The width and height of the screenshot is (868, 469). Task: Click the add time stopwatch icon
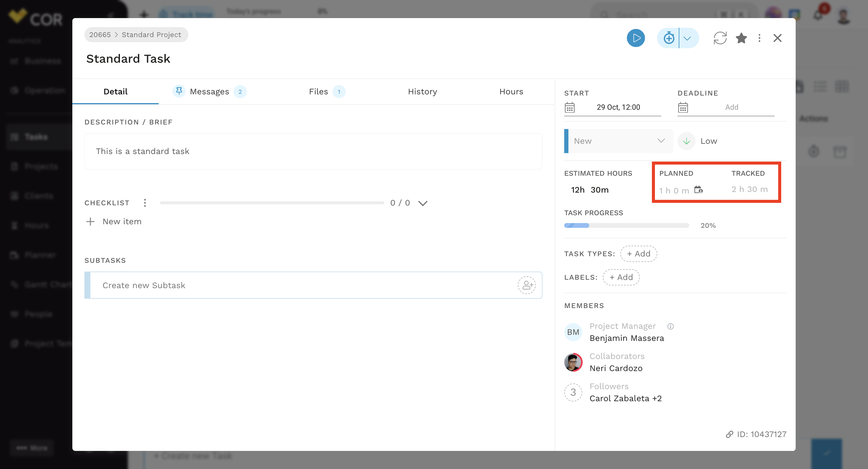(x=668, y=38)
